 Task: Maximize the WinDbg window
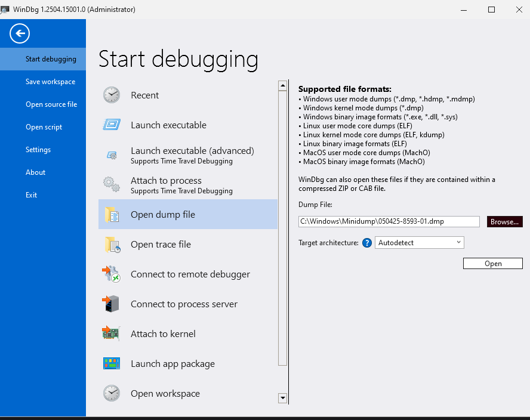(x=491, y=10)
